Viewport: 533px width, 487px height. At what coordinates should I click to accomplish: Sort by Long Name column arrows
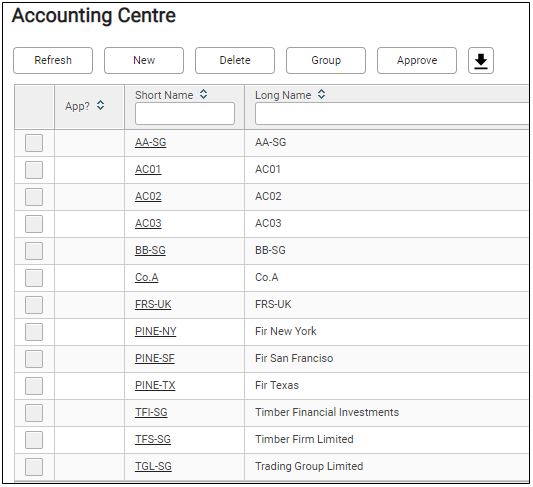coord(321,94)
